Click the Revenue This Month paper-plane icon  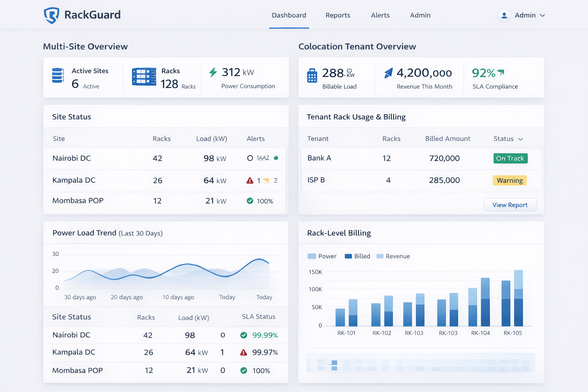point(388,73)
